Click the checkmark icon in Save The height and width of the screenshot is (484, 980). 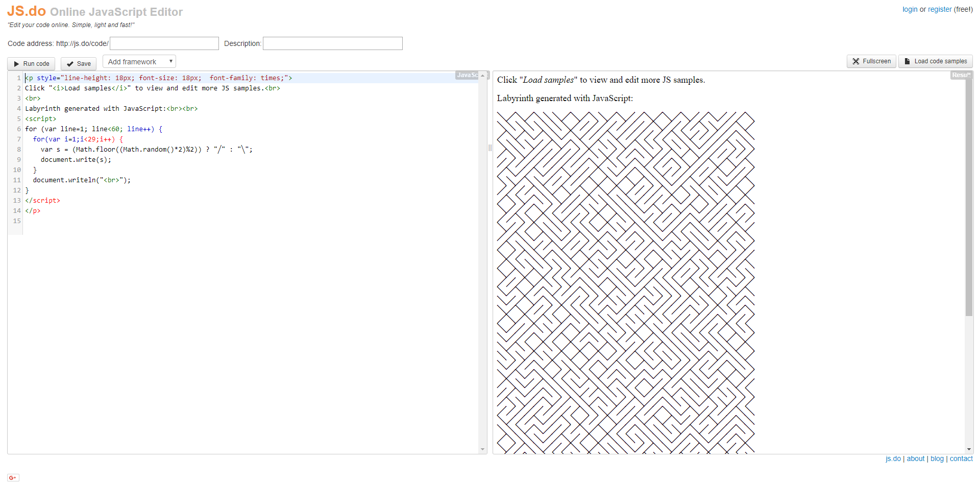pos(70,64)
